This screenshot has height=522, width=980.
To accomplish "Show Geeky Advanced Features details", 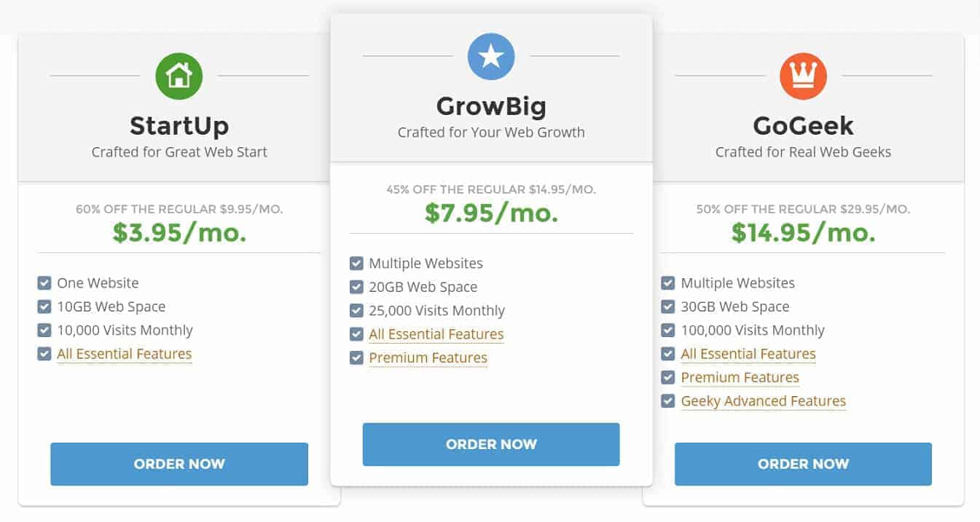I will click(x=764, y=401).
